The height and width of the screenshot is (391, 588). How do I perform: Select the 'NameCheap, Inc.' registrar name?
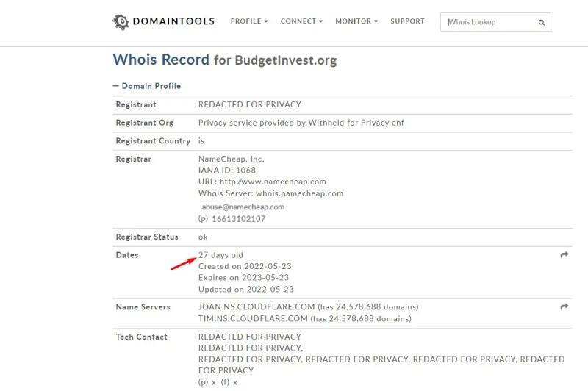[232, 159]
